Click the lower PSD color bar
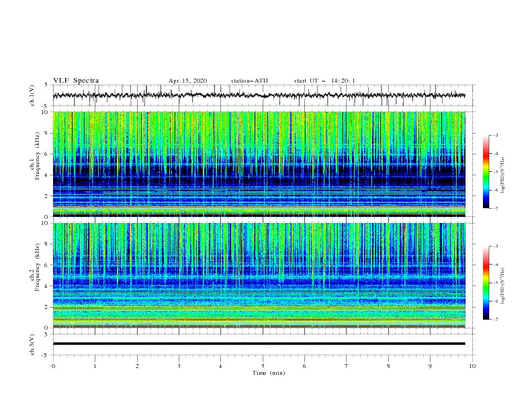Screen dimensions: 532x411 tap(486, 283)
